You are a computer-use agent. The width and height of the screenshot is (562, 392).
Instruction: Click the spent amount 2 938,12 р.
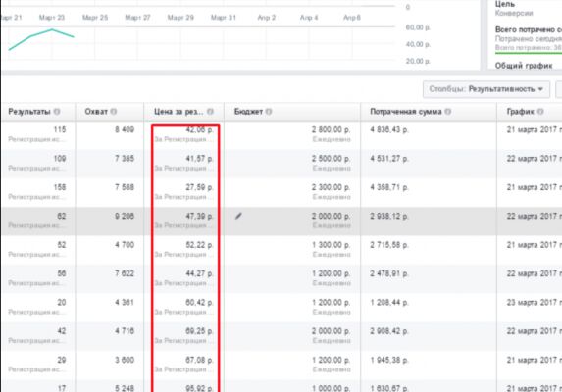(x=389, y=216)
